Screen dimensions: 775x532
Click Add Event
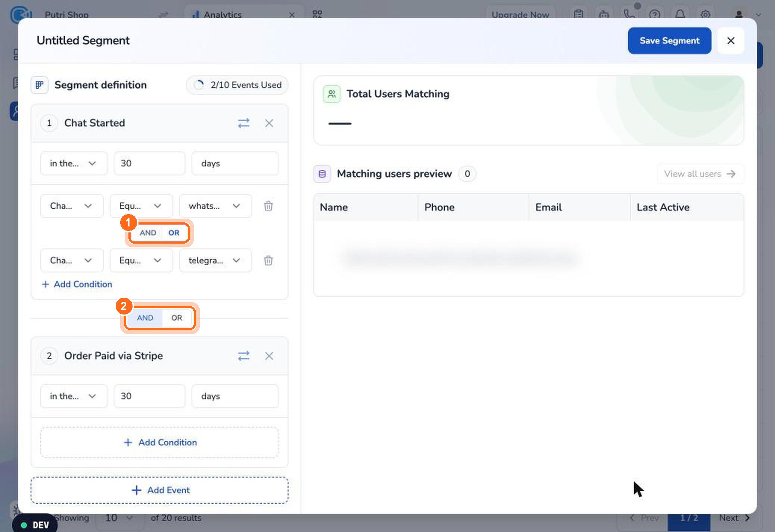point(160,490)
